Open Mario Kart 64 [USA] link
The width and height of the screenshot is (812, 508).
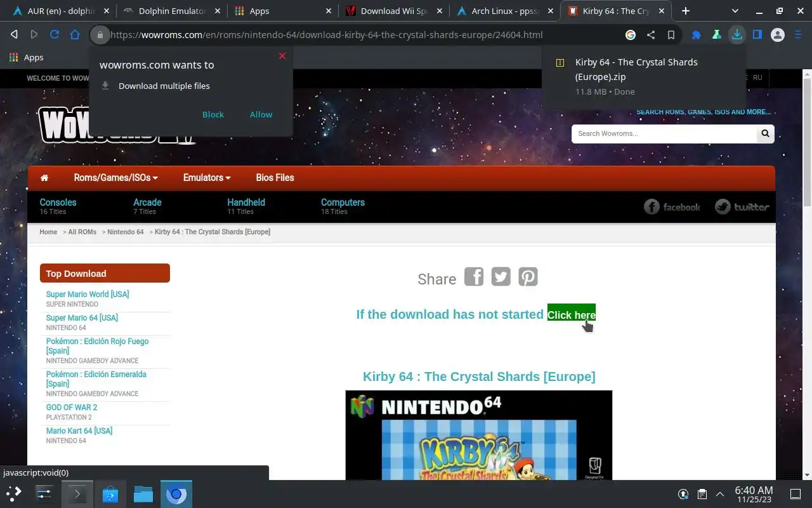(79, 431)
